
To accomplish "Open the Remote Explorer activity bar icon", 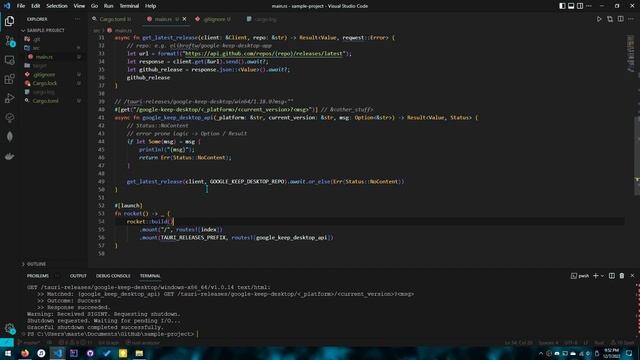I will point(9,60).
